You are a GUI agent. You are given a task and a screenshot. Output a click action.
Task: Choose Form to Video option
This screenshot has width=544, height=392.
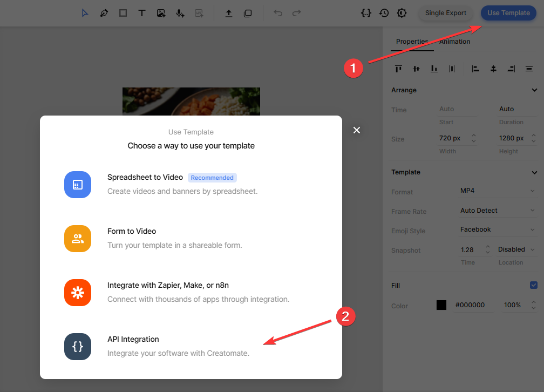pyautogui.click(x=132, y=231)
